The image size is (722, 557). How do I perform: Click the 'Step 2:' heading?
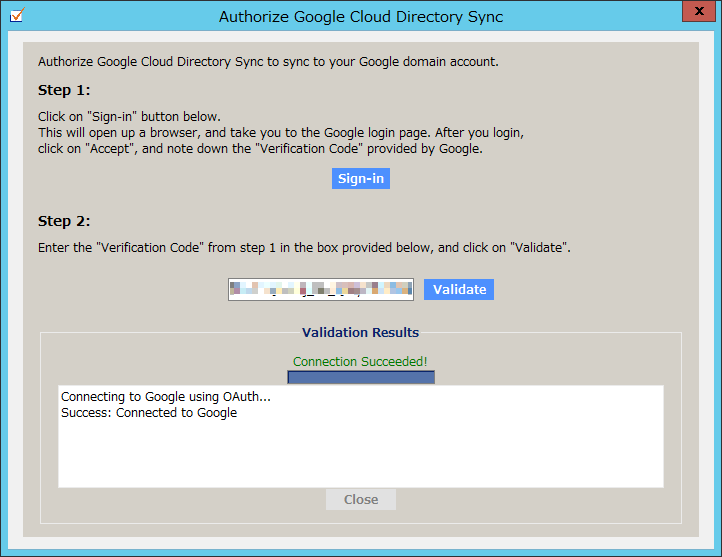click(x=64, y=221)
